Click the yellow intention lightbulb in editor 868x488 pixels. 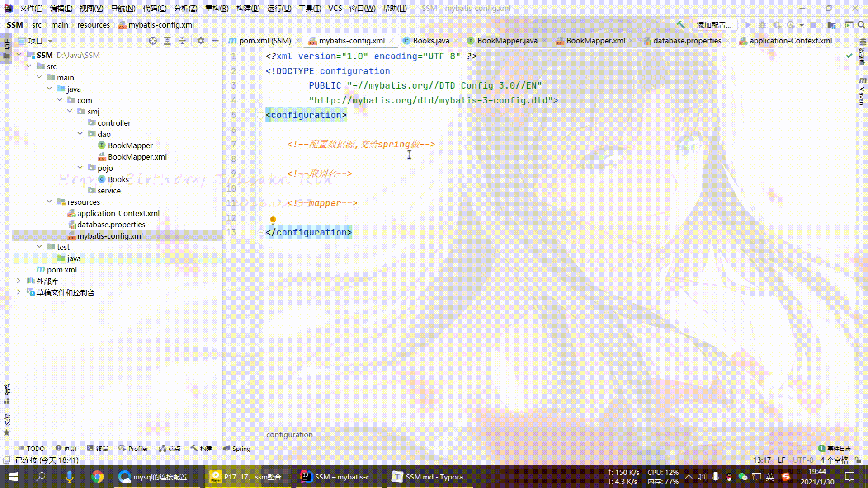tap(273, 220)
